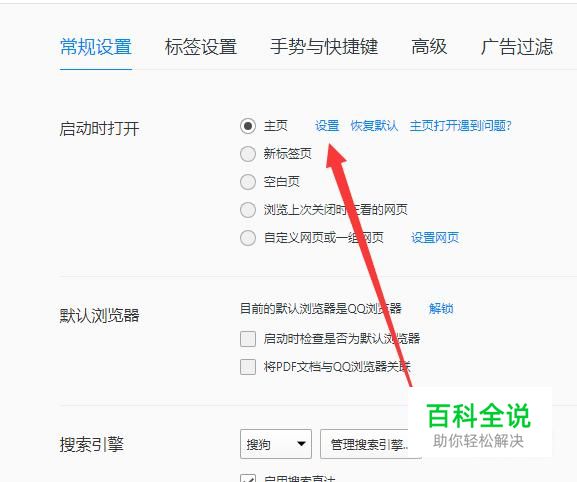577x482 pixels.
Task: Switch to the 标签设置 tab
Action: pyautogui.click(x=201, y=47)
